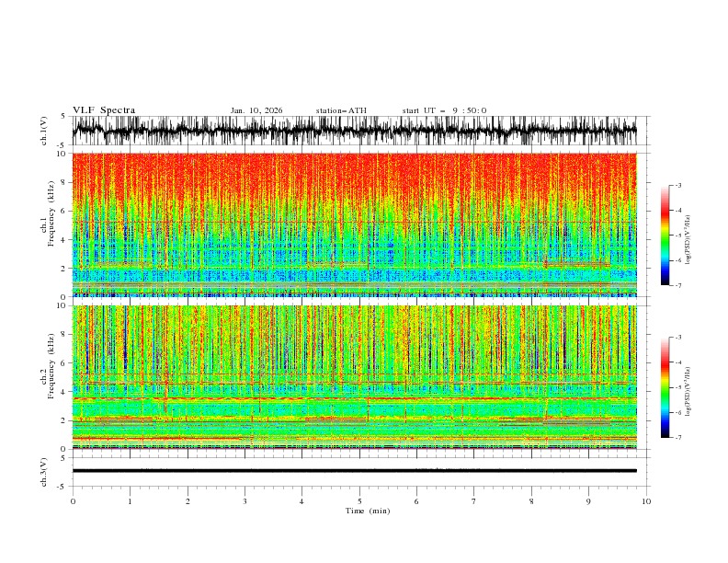Click the "start UT = 9 :50: 0" text

point(444,110)
